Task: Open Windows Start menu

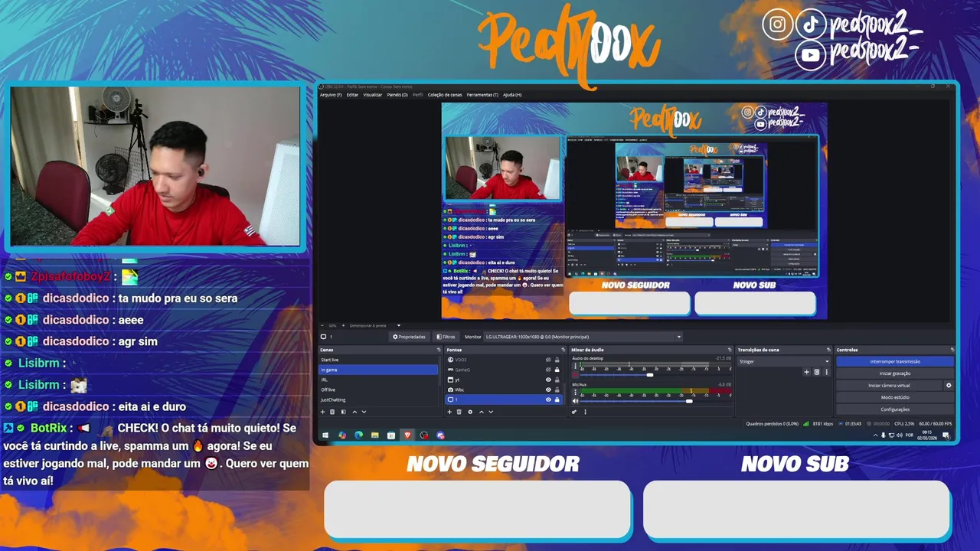Action: tap(325, 435)
